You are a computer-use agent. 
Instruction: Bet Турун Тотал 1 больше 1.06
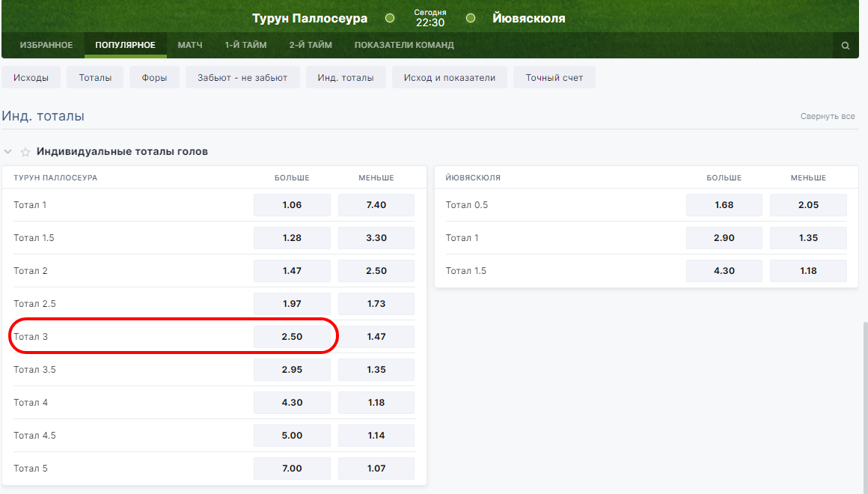pos(293,205)
